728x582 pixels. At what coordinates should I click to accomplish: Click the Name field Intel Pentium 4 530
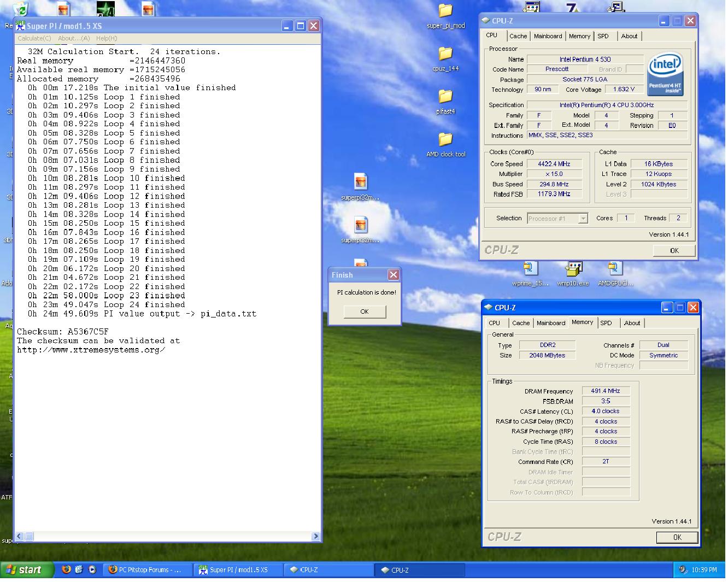(x=585, y=59)
